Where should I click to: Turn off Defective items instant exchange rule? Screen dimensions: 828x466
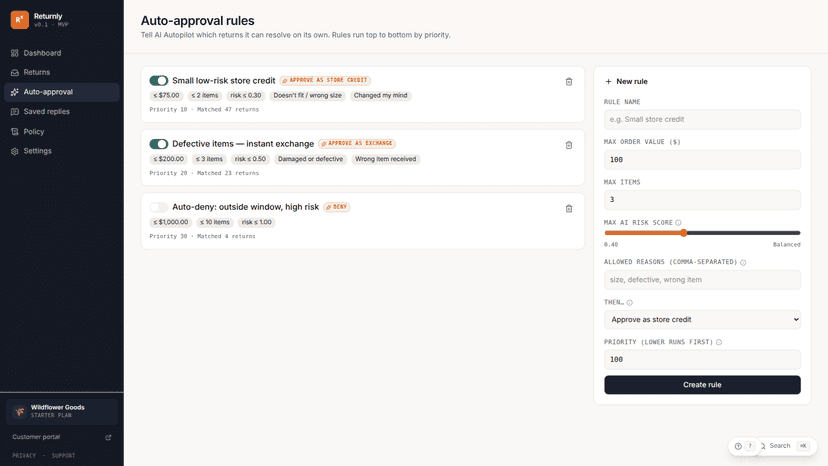coord(158,144)
